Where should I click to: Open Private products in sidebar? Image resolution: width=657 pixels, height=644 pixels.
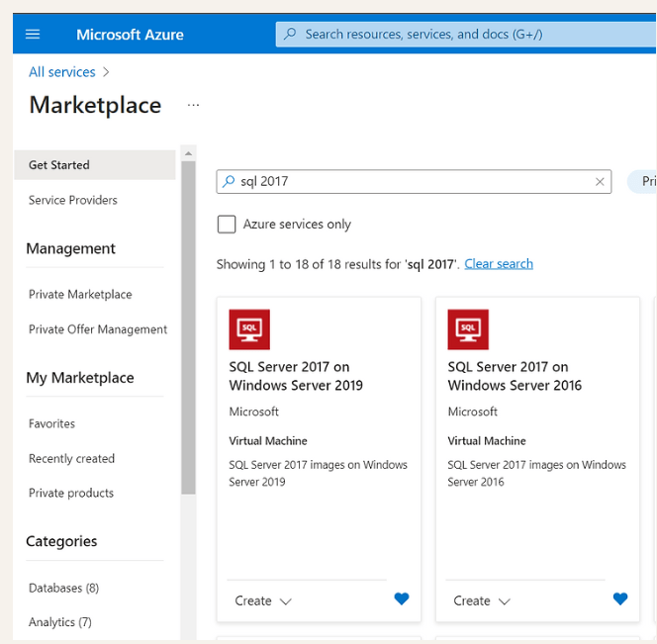click(x=71, y=493)
